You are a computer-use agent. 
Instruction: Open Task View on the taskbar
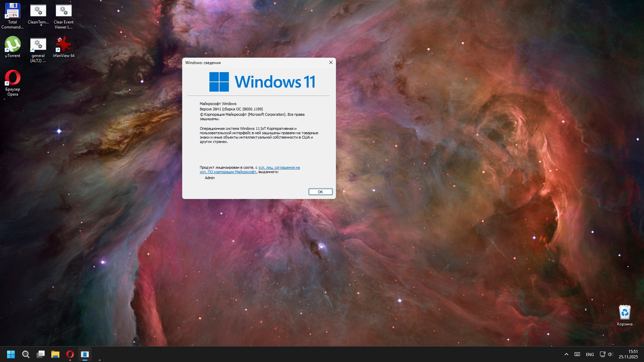pos(41,354)
